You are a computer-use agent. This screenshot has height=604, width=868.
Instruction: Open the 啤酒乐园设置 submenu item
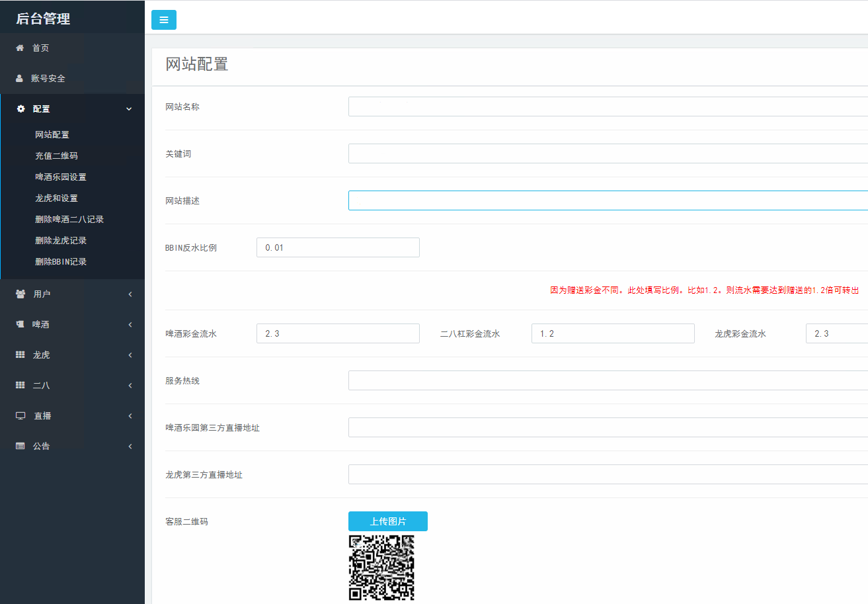61,177
